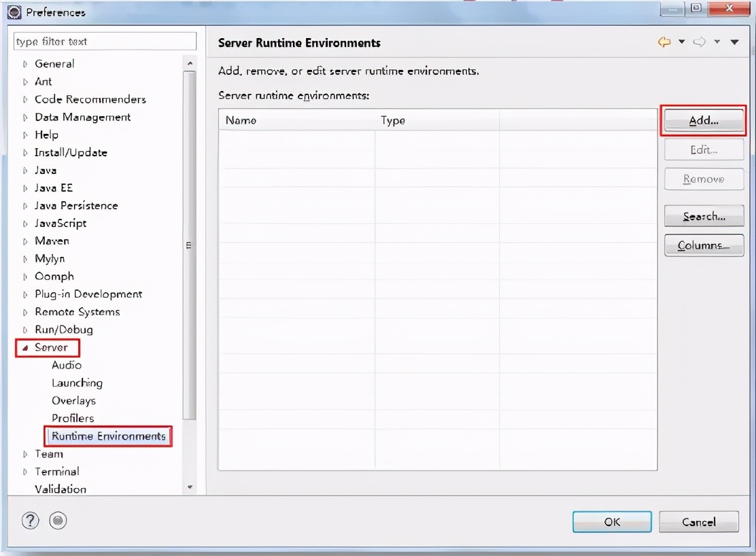Expand the Data Management node
The width and height of the screenshot is (756, 556).
coord(25,118)
